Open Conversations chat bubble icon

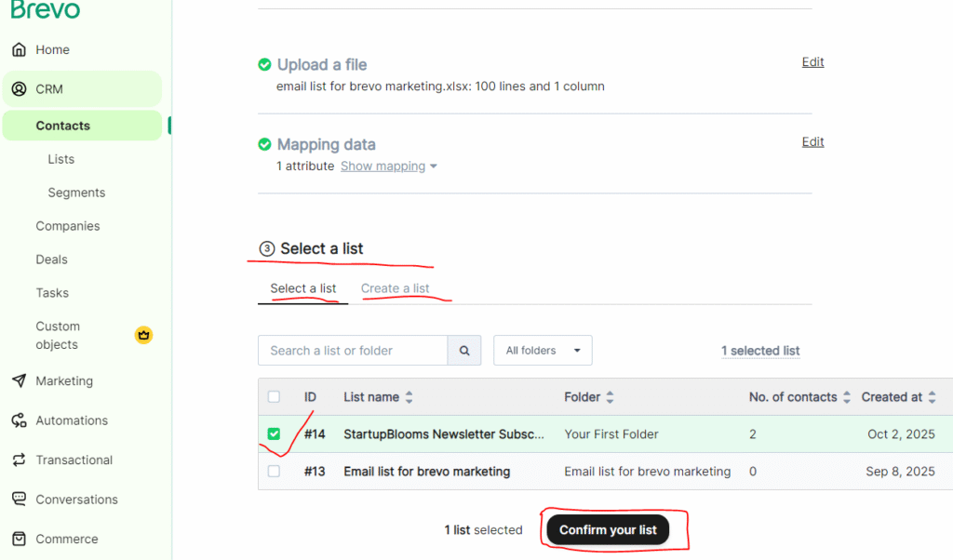(19, 500)
